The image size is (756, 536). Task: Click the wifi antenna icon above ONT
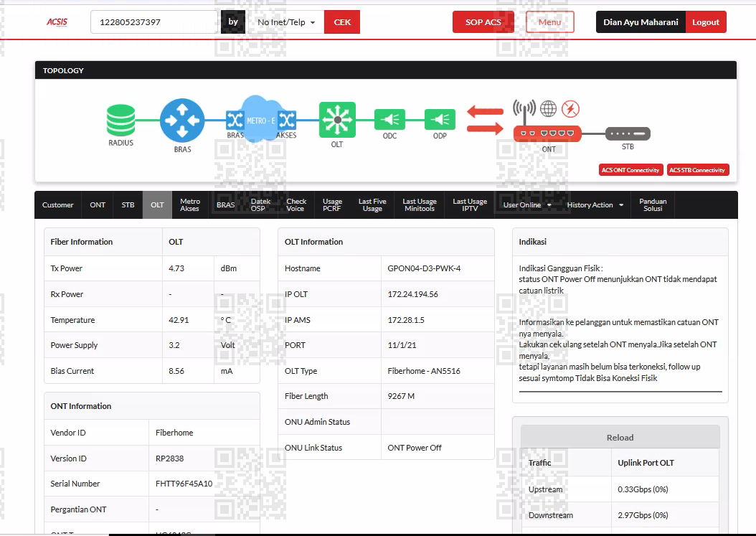(524, 111)
